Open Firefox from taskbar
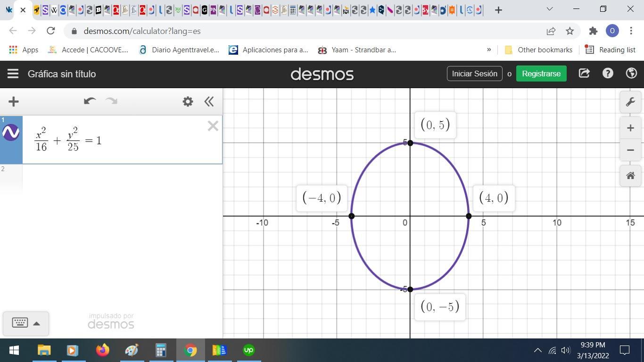 [102, 350]
